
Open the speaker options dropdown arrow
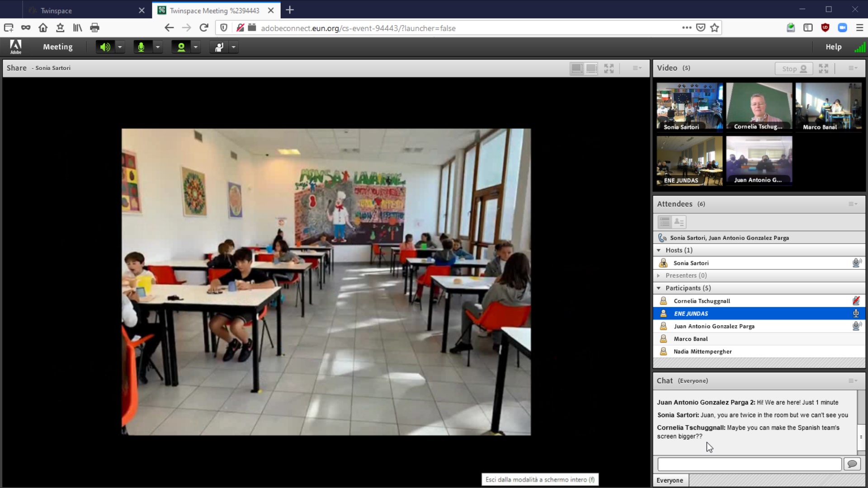[120, 47]
